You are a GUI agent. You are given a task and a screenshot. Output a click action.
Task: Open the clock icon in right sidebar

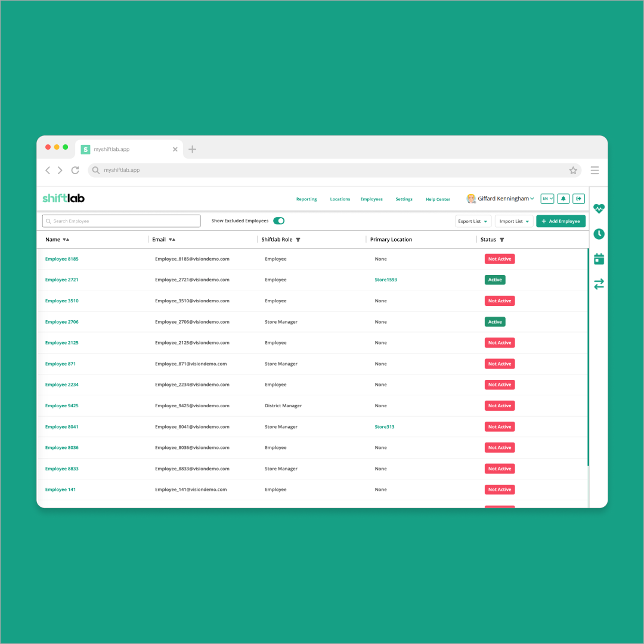(599, 234)
